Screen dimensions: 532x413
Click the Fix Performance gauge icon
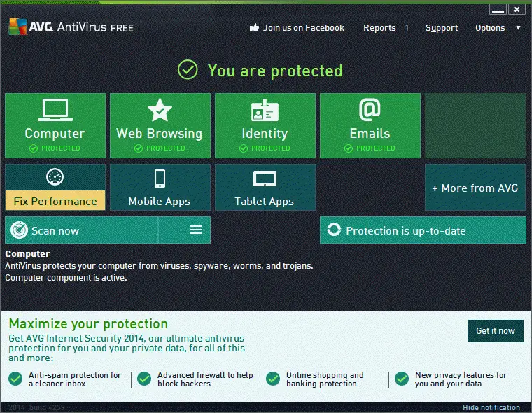(55, 177)
